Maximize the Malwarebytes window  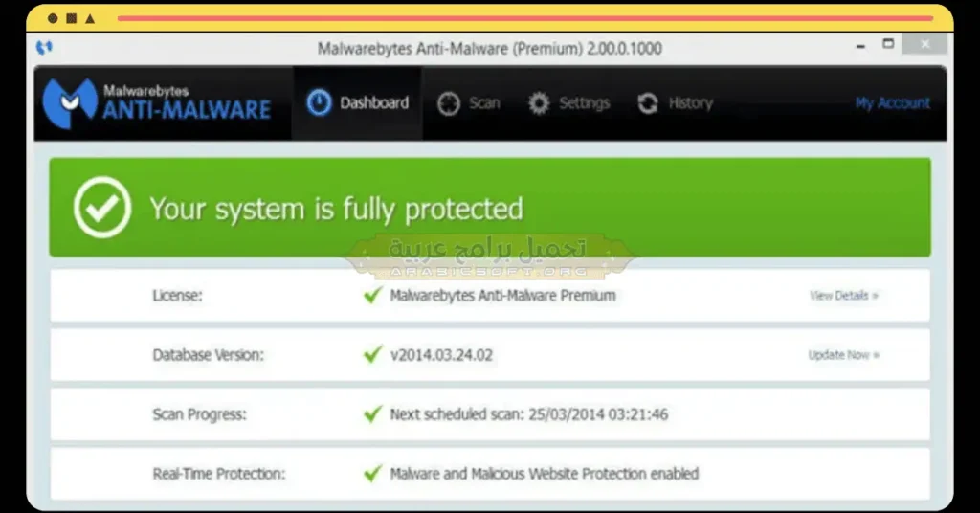point(888,44)
